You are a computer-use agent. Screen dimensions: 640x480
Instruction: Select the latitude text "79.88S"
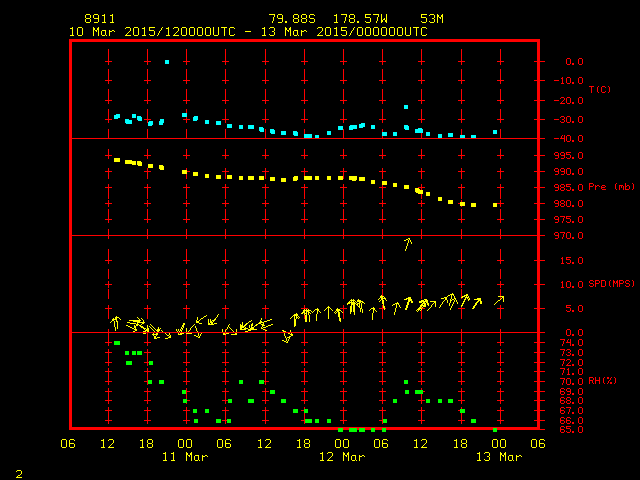pyautogui.click(x=292, y=19)
